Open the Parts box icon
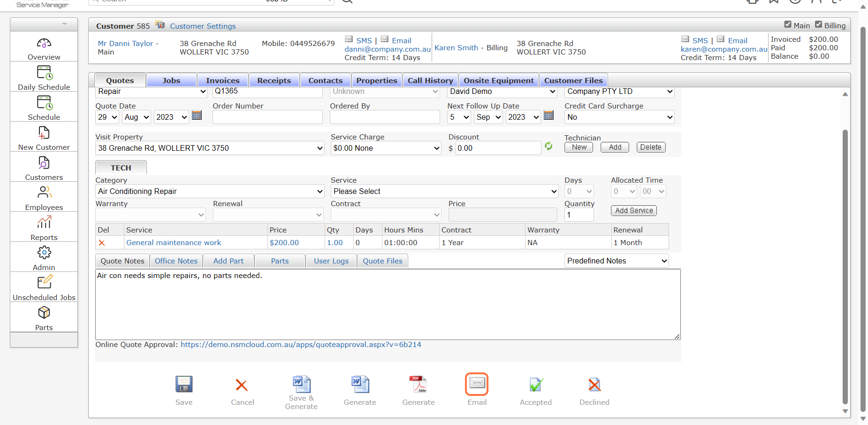This screenshot has width=868, height=425. point(44,312)
